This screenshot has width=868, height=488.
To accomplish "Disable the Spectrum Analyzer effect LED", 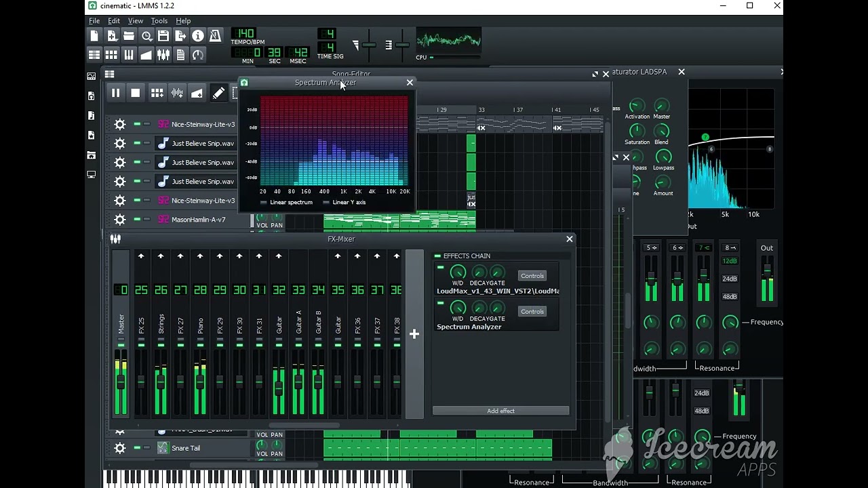I will coord(441,304).
